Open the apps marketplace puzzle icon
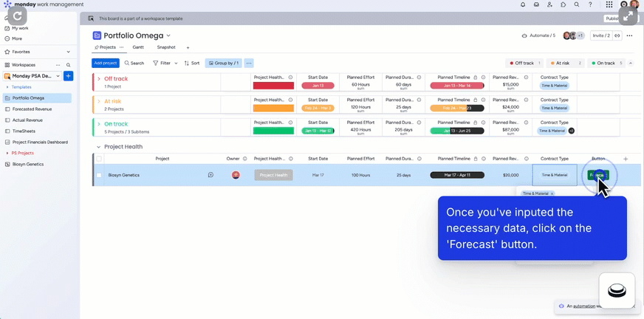644x319 pixels. click(x=563, y=4)
